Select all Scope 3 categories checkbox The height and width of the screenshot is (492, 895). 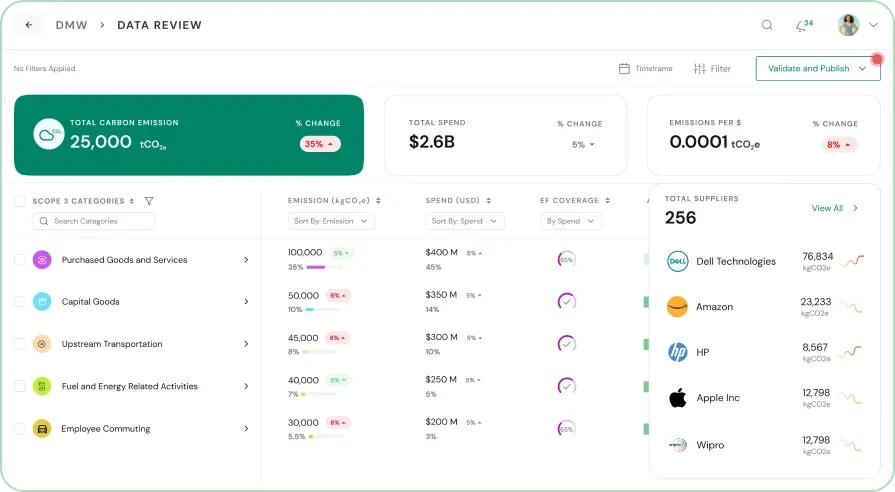(20, 201)
